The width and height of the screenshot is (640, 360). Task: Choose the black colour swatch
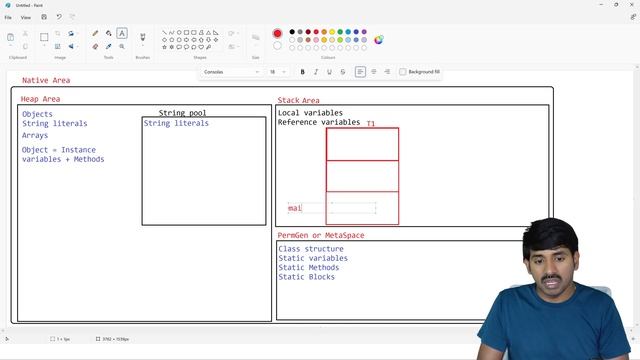coord(292,32)
